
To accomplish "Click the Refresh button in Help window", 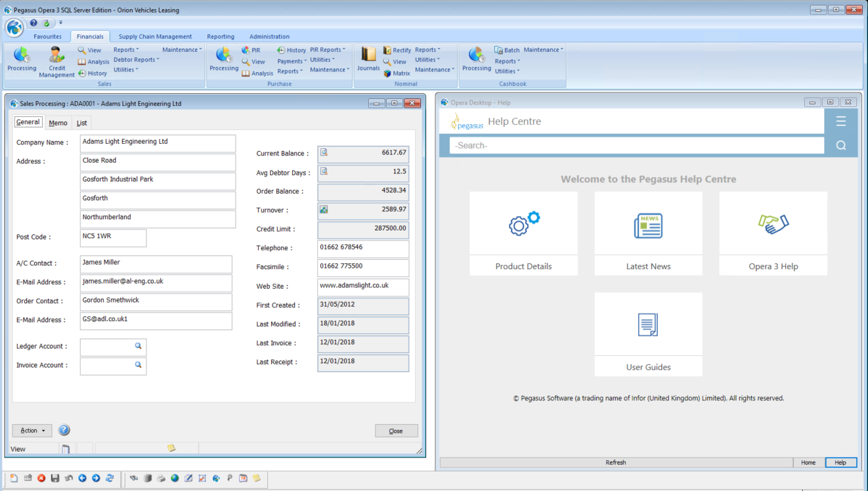I will tap(615, 463).
